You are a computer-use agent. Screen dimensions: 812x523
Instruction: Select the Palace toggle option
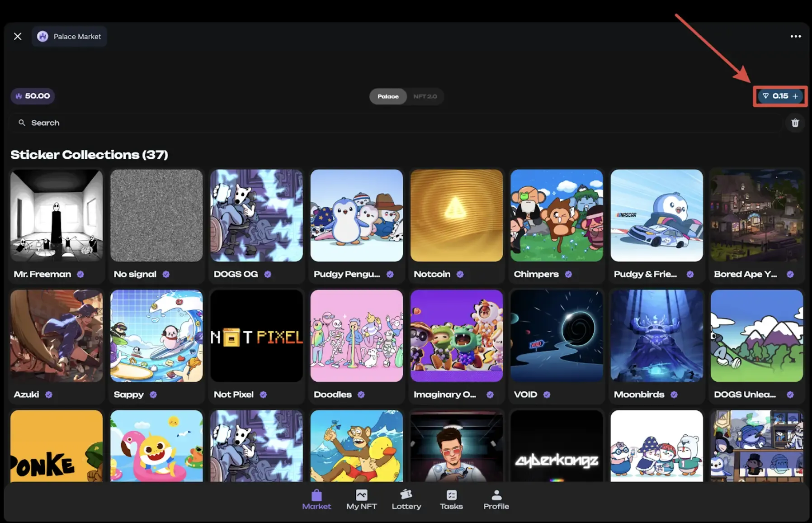[x=388, y=96]
